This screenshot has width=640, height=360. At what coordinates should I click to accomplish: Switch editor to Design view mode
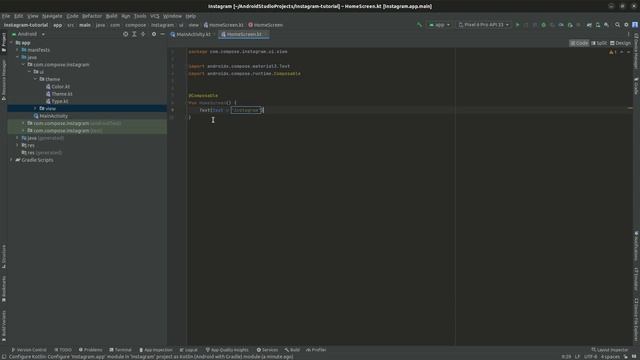pyautogui.click(x=620, y=43)
